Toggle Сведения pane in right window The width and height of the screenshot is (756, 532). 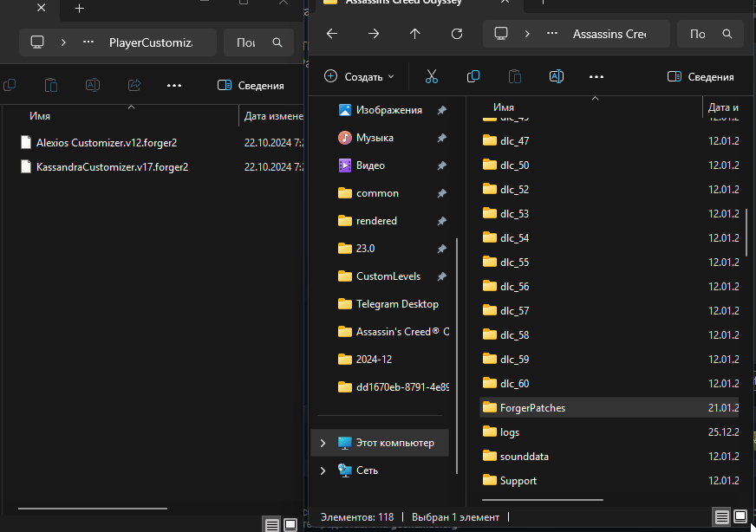click(701, 76)
